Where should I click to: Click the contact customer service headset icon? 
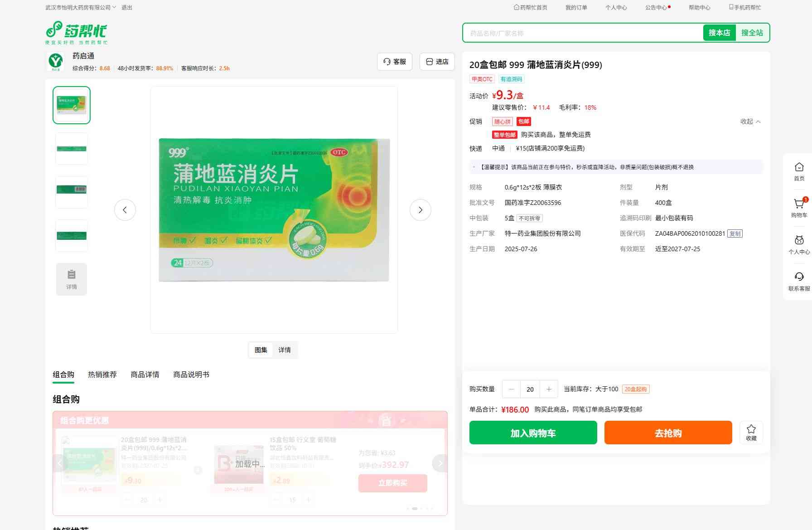tap(799, 277)
